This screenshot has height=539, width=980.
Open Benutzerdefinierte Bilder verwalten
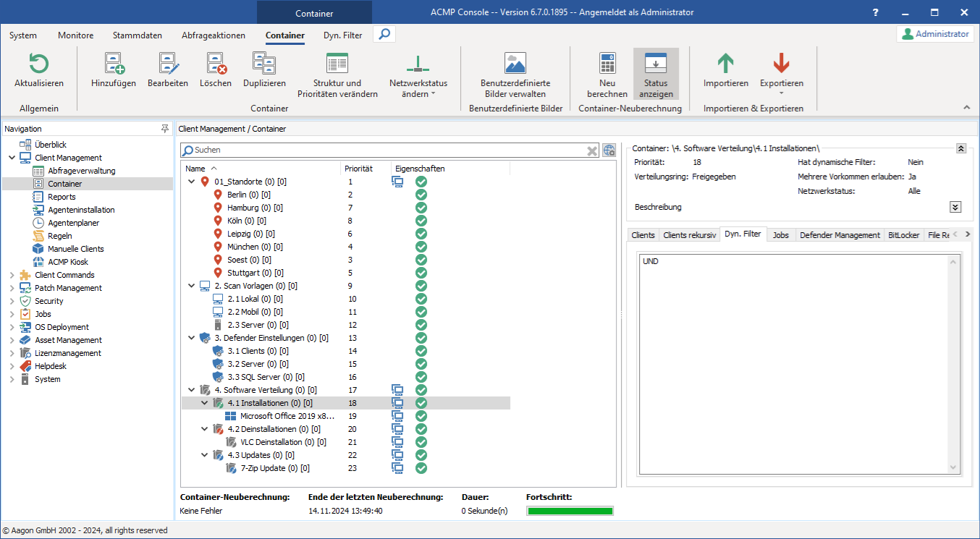(515, 64)
